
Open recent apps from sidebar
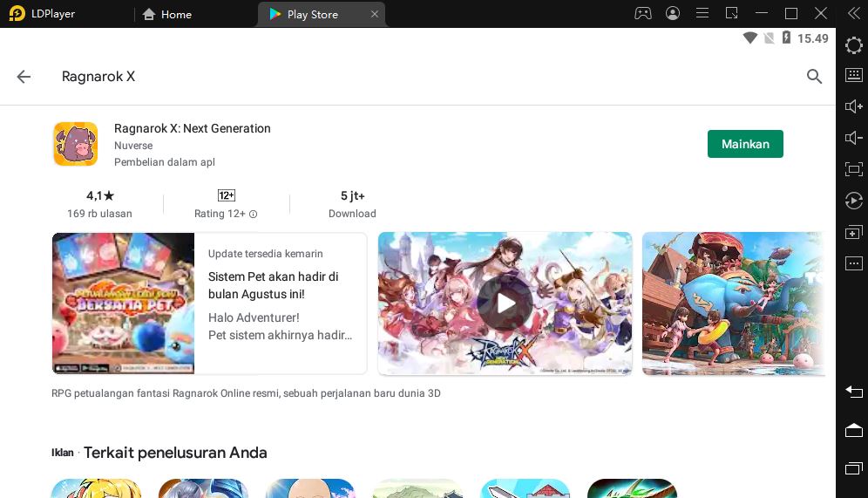(x=853, y=468)
